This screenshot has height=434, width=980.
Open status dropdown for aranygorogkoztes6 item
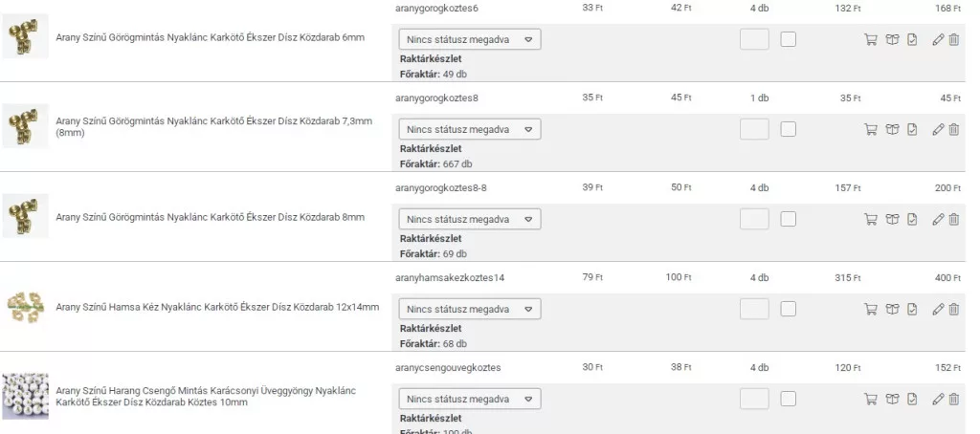click(469, 39)
